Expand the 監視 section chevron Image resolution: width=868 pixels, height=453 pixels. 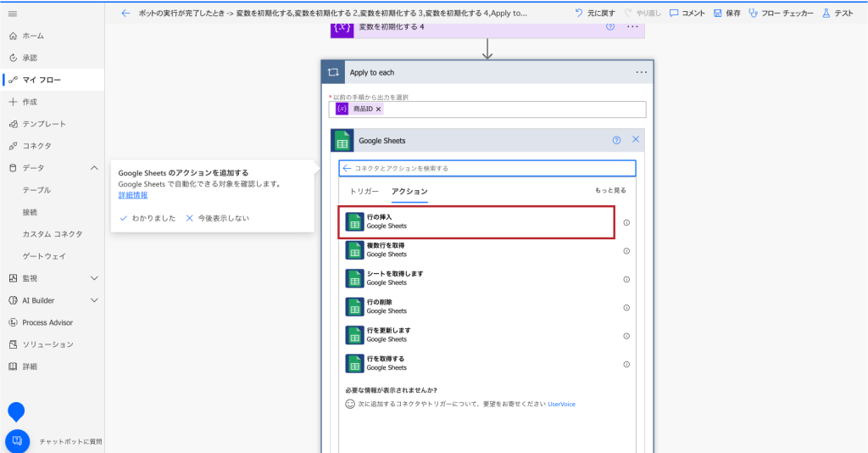tap(94, 278)
